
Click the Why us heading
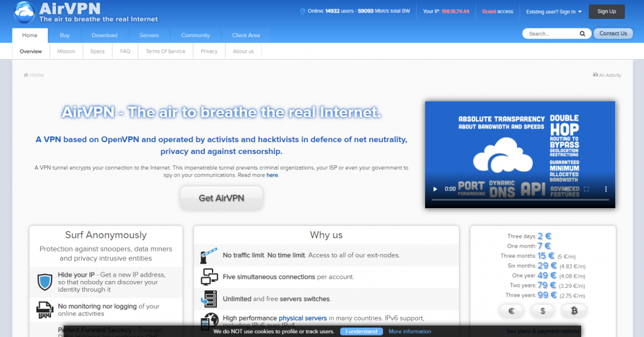click(326, 235)
